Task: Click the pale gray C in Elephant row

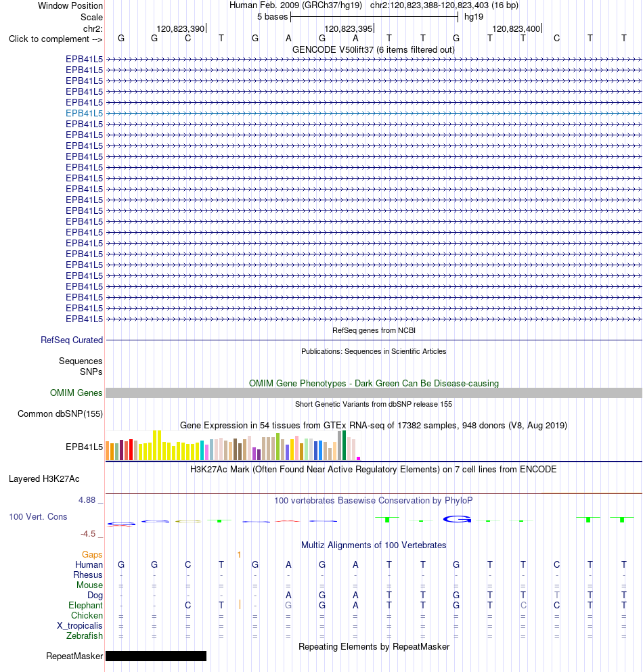Action: pyautogui.click(x=523, y=605)
